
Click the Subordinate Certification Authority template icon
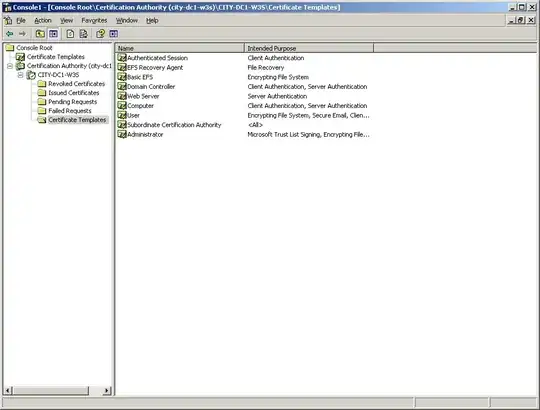122,125
